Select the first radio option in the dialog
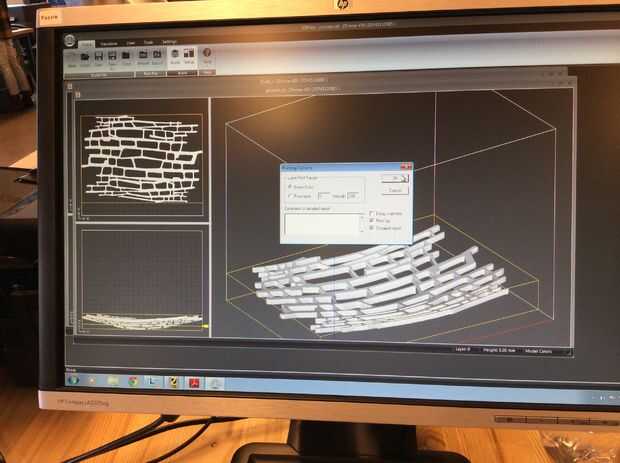 point(291,187)
